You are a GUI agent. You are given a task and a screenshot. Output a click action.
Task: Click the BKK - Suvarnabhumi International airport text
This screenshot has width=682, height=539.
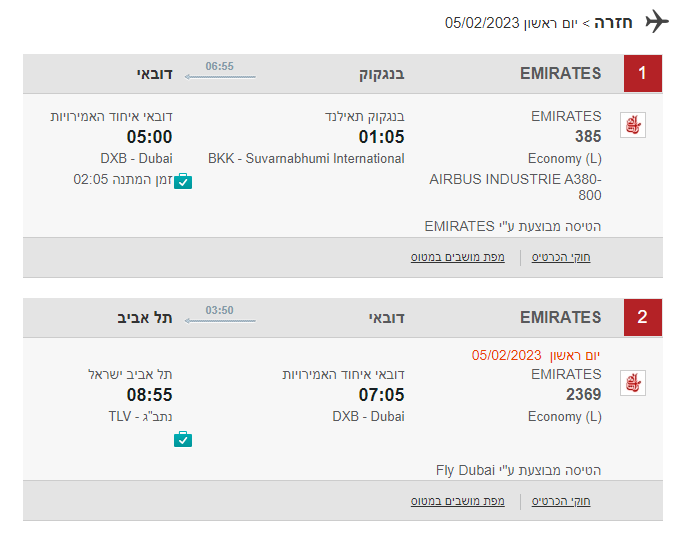coord(306,158)
